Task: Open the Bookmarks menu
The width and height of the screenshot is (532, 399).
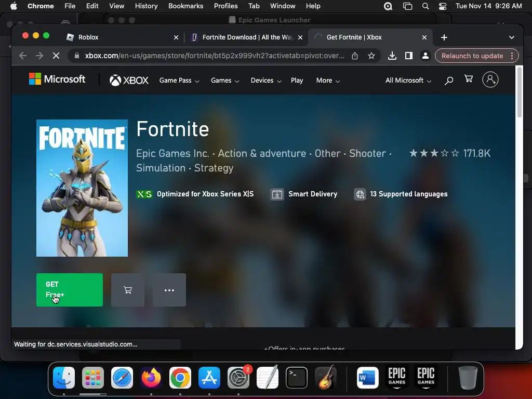Action: (185, 6)
